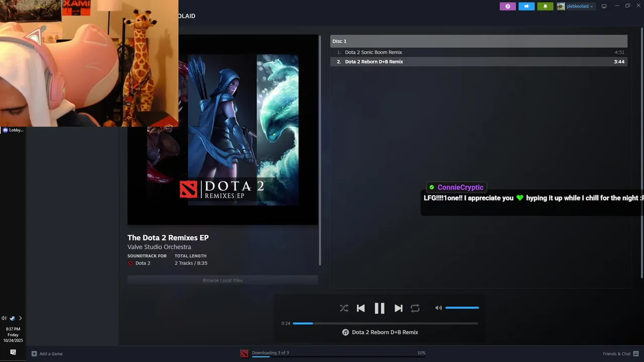The height and width of the screenshot is (362, 644).
Task: Open the blue announcements megaphone button
Action: [527, 7]
